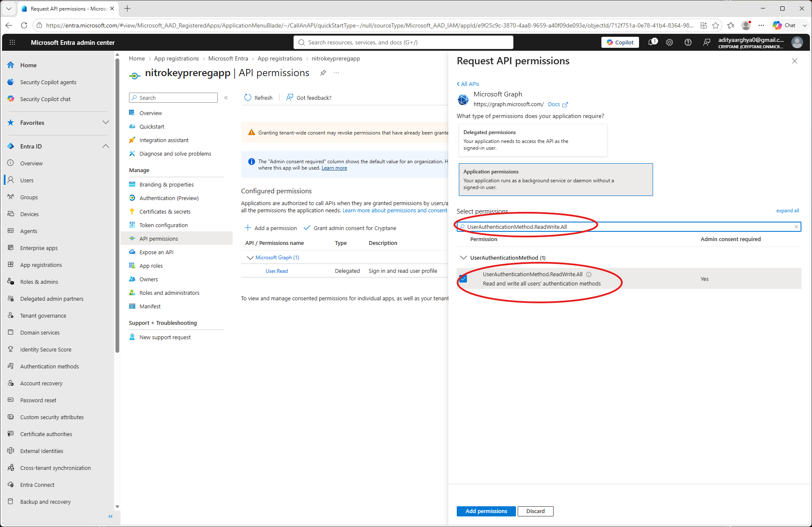Open the Microsoft Graph Docs link

(558, 104)
